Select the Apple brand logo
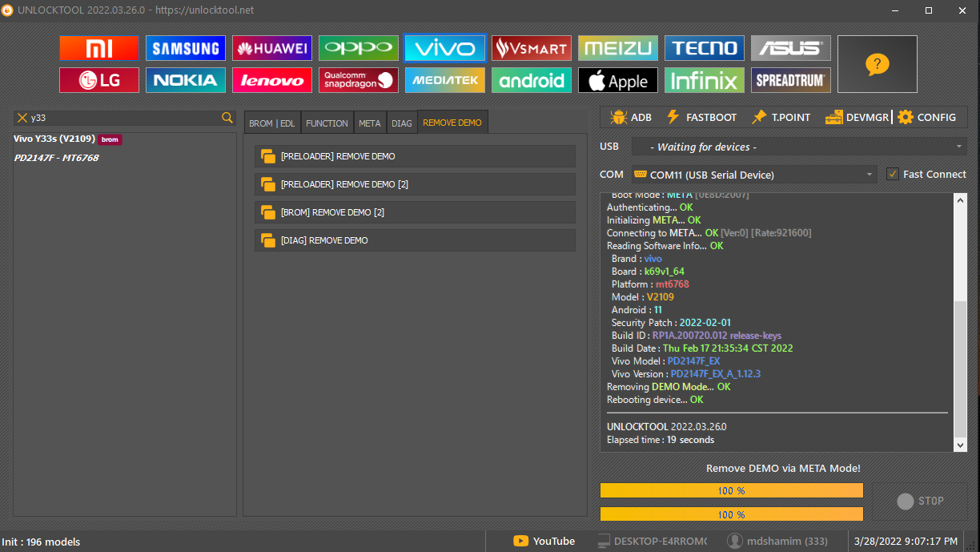Screen dimensions: 980x552 pos(618,80)
